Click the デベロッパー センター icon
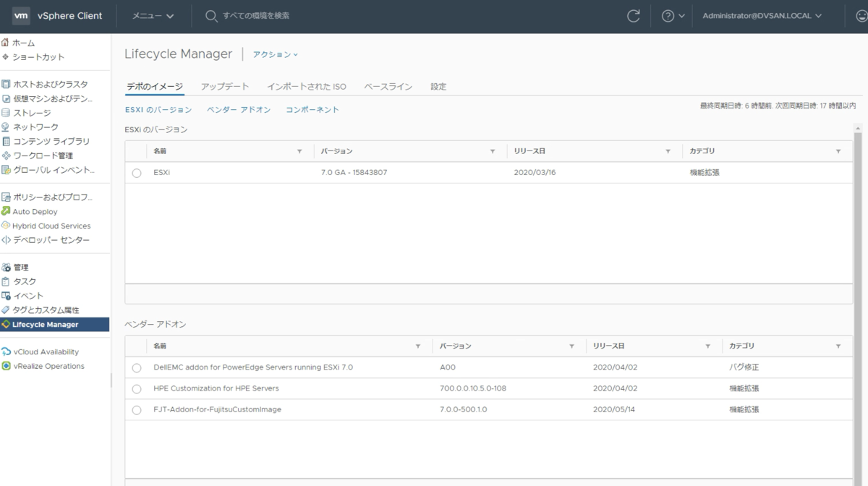This screenshot has height=486, width=868. click(6, 240)
